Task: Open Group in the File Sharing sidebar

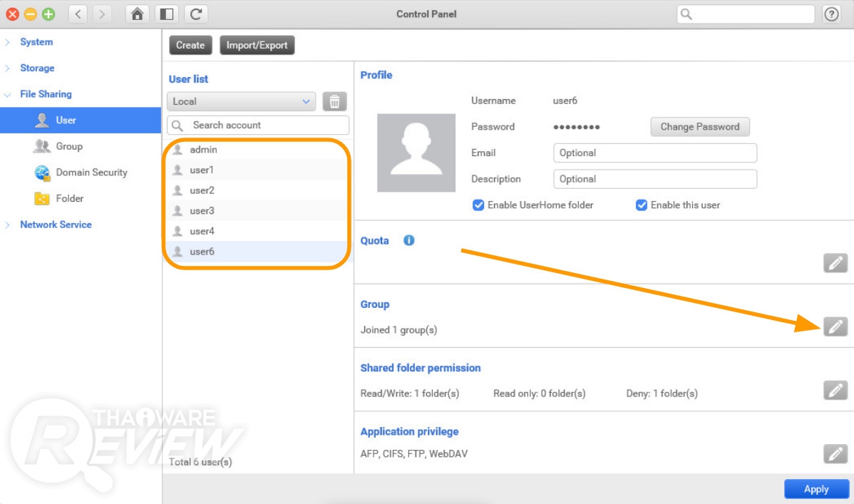Action: pyautogui.click(x=69, y=146)
